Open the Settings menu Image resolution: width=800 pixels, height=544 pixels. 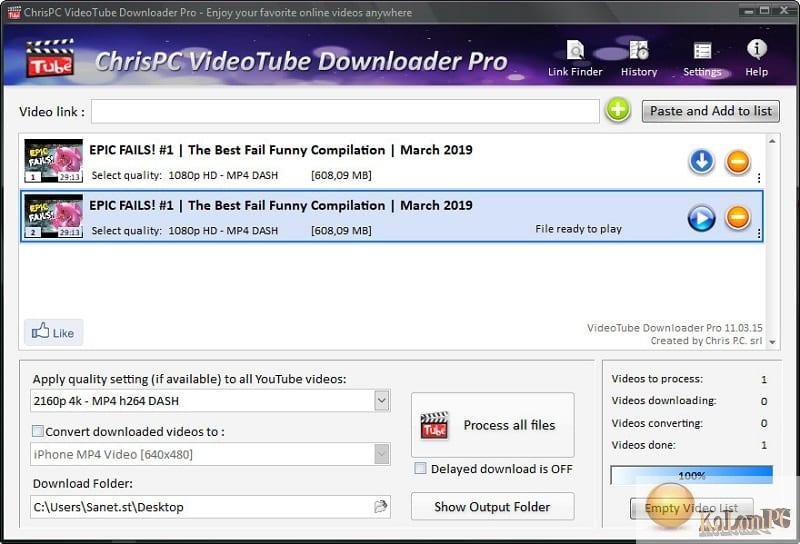tap(702, 59)
